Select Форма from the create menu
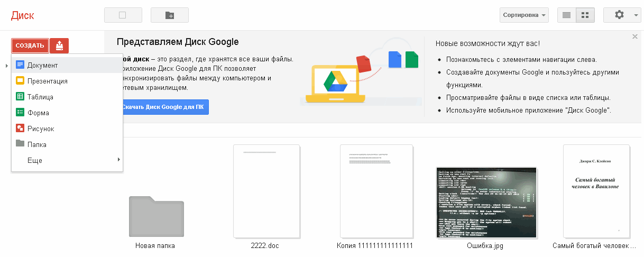Image resolution: width=644 pixels, height=257 pixels. [x=67, y=113]
